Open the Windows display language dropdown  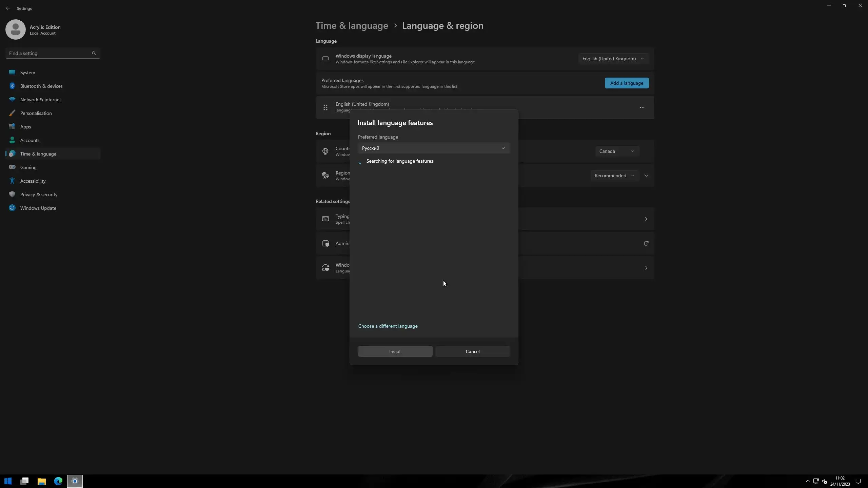[x=613, y=59]
